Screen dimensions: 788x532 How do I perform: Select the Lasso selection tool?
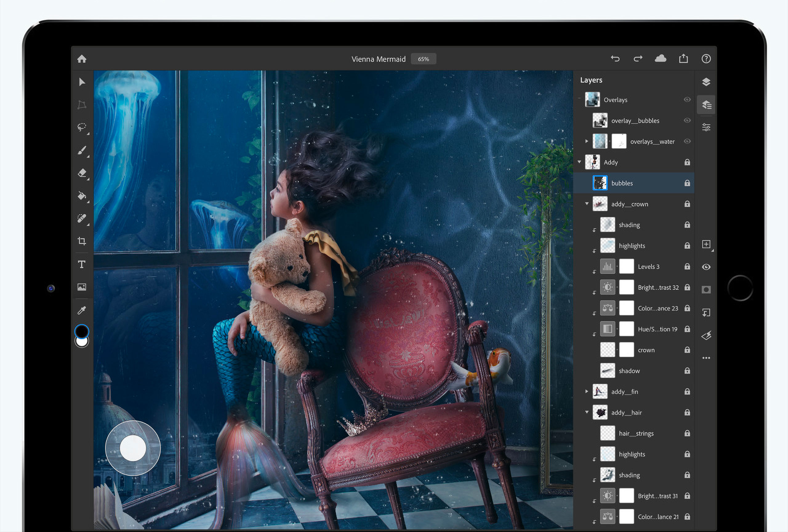[x=82, y=127]
